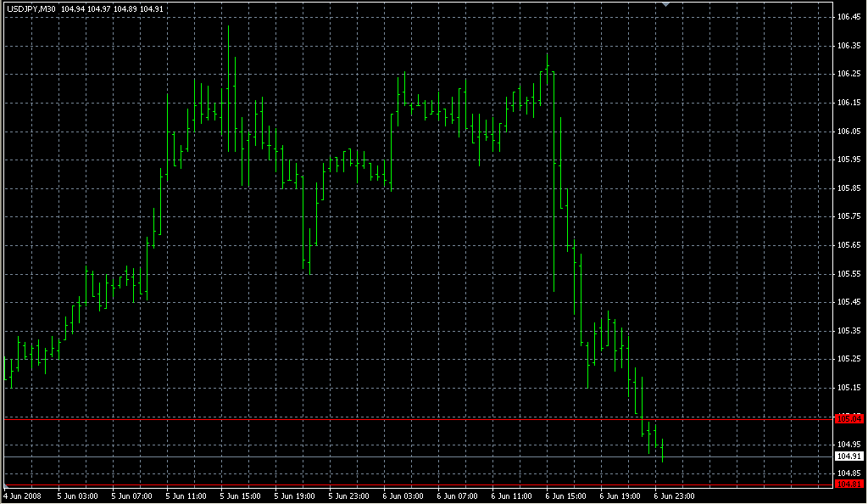
Task: Click the white 104.91 current price label
Action: pyautogui.click(x=849, y=456)
